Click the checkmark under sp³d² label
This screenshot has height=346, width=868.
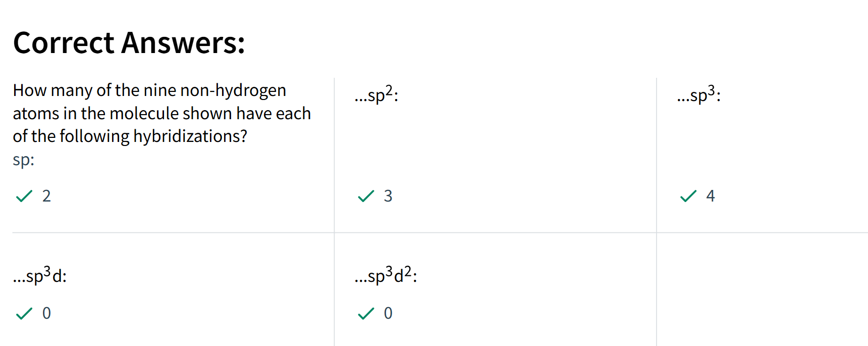point(366,314)
